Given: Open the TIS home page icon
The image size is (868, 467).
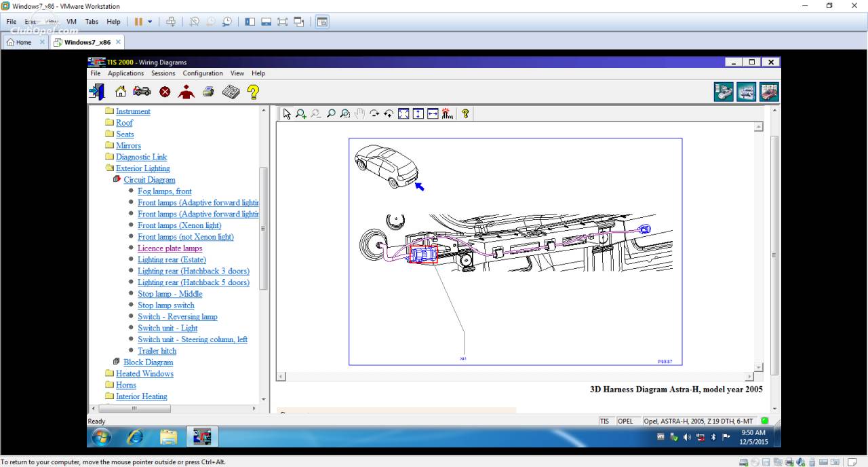Looking at the screenshot, I should pyautogui.click(x=121, y=92).
